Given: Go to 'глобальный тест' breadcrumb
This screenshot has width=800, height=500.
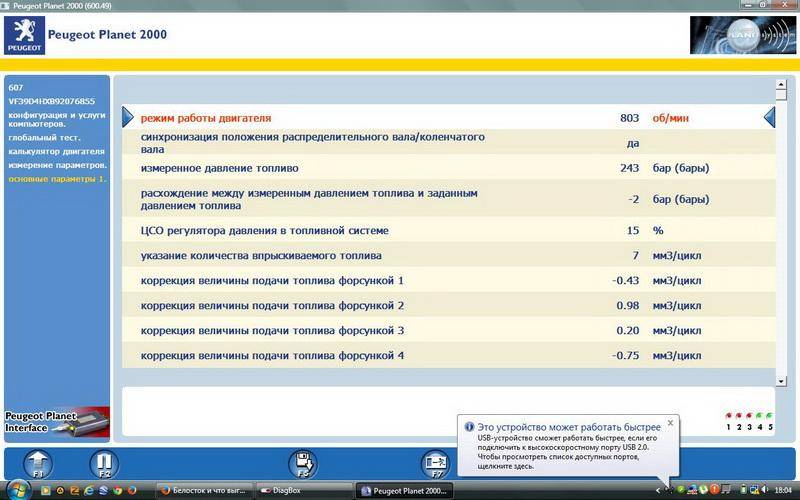Looking at the screenshot, I should coord(44,138).
